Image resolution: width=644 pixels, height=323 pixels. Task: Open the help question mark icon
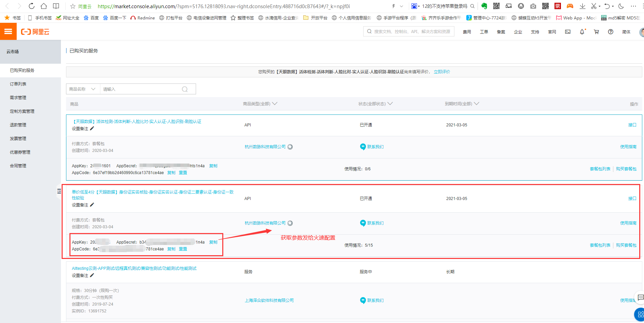tap(611, 32)
